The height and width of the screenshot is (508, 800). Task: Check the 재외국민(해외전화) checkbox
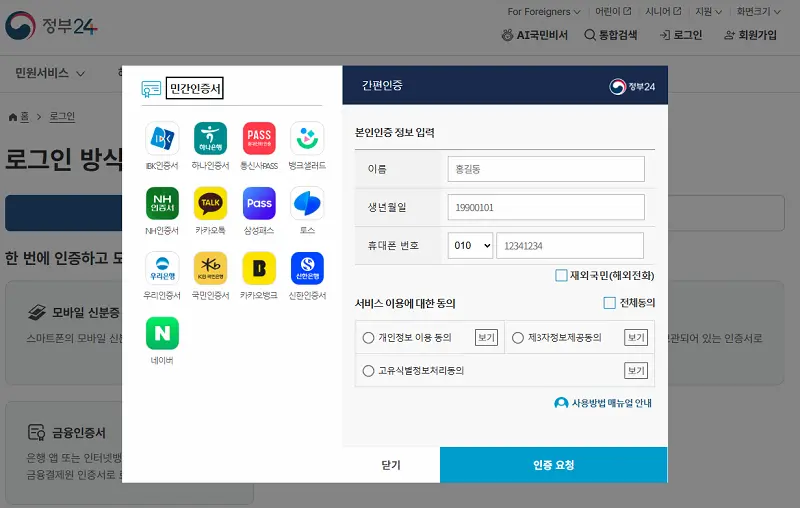pyautogui.click(x=561, y=275)
